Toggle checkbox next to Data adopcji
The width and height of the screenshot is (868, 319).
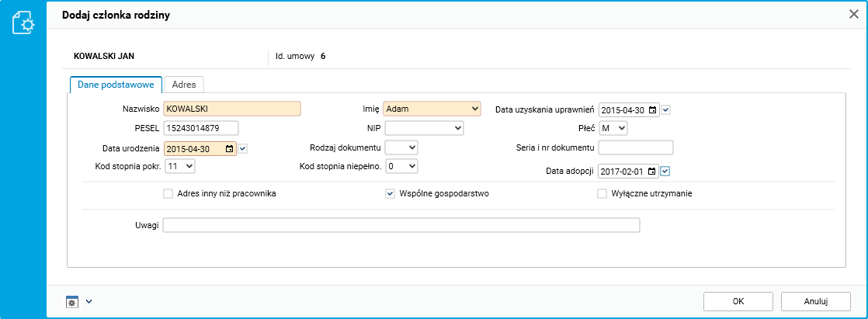[x=665, y=172]
